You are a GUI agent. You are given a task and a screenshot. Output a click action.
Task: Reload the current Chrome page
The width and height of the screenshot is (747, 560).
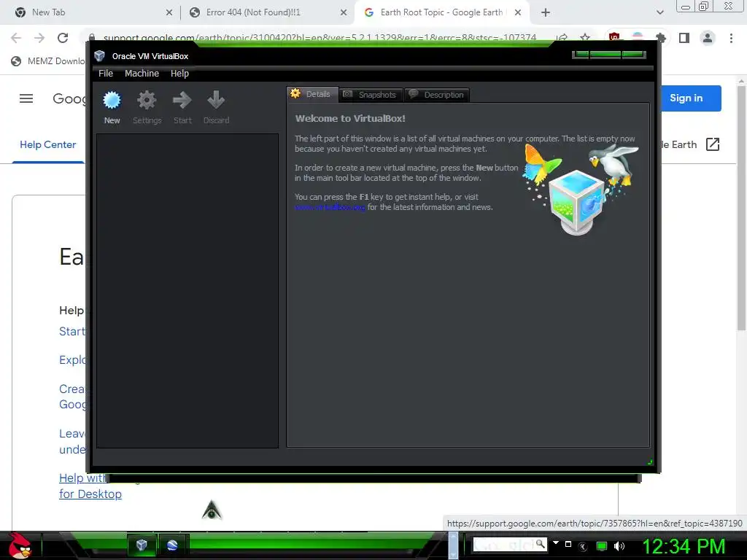63,38
